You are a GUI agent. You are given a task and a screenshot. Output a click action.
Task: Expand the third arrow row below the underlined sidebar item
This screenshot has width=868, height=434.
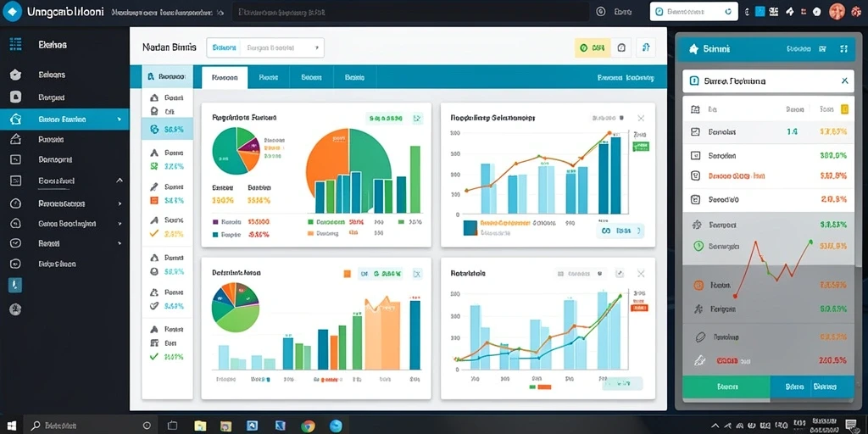pos(120,243)
